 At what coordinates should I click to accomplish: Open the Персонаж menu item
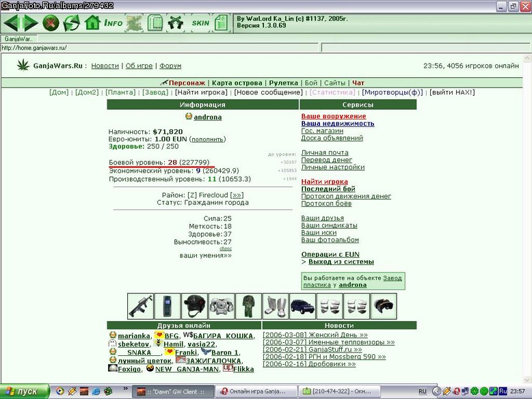(187, 83)
